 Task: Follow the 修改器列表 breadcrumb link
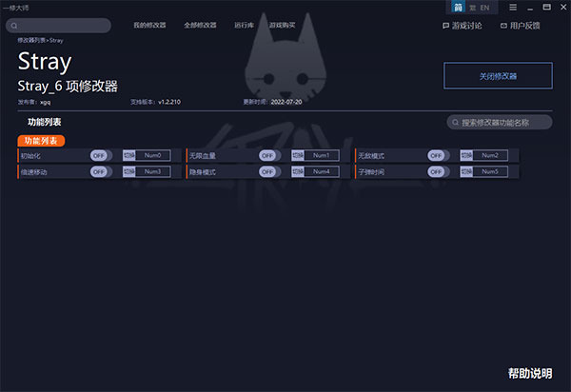(31, 40)
